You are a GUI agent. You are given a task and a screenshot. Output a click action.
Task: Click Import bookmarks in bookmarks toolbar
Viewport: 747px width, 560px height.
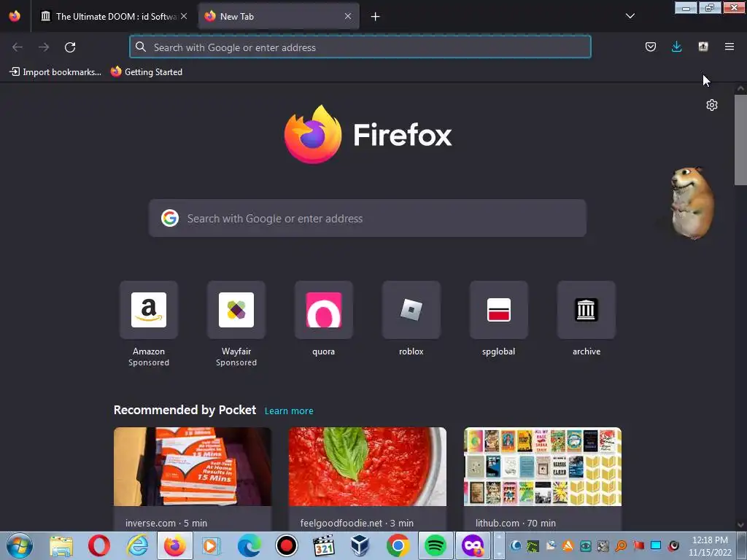pyautogui.click(x=55, y=72)
